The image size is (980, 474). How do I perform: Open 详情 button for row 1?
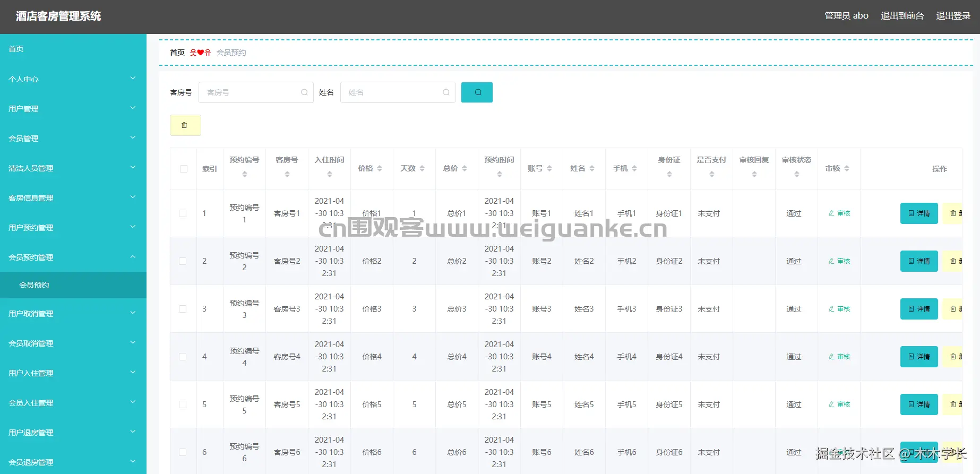pos(919,213)
